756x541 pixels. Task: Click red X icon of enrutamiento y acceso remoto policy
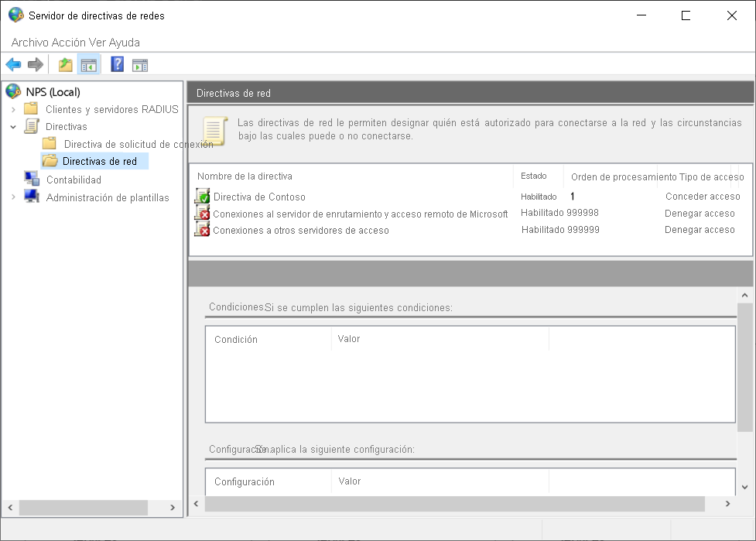coord(202,213)
